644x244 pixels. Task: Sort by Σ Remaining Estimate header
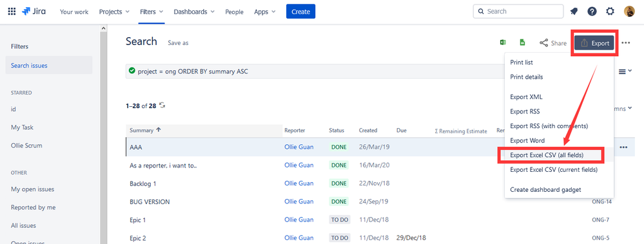click(x=461, y=131)
